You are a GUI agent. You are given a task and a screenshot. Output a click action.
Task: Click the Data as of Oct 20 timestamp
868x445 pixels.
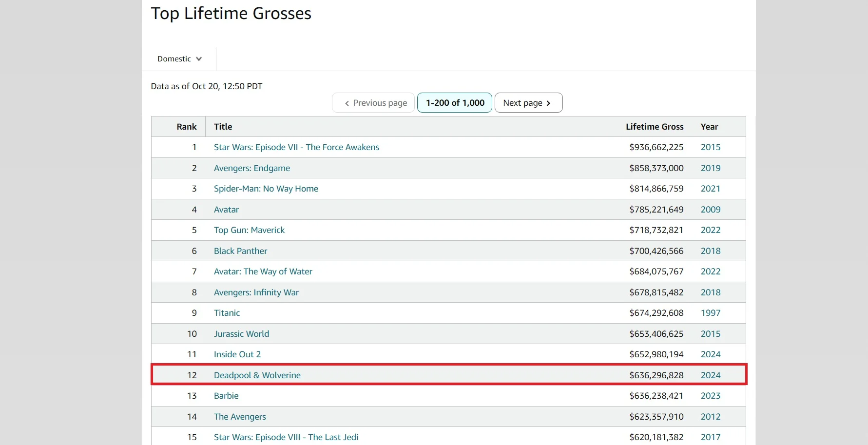(207, 86)
